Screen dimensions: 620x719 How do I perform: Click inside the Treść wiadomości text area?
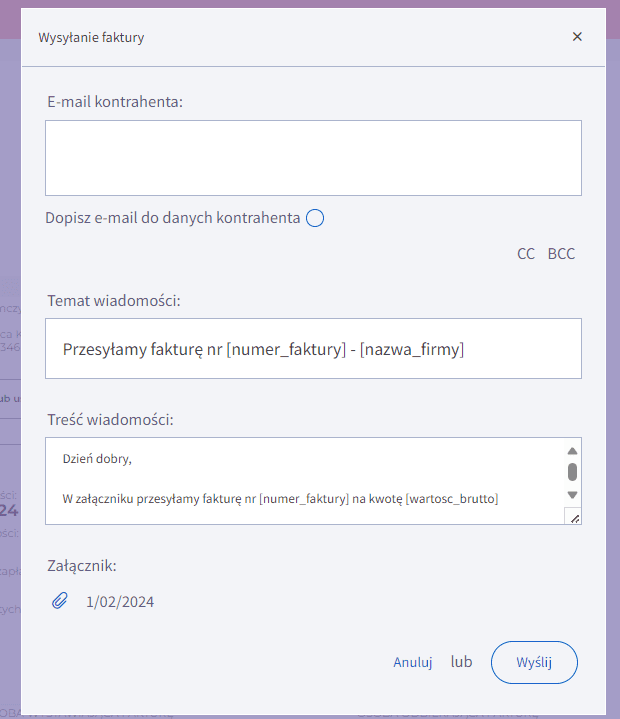300,480
